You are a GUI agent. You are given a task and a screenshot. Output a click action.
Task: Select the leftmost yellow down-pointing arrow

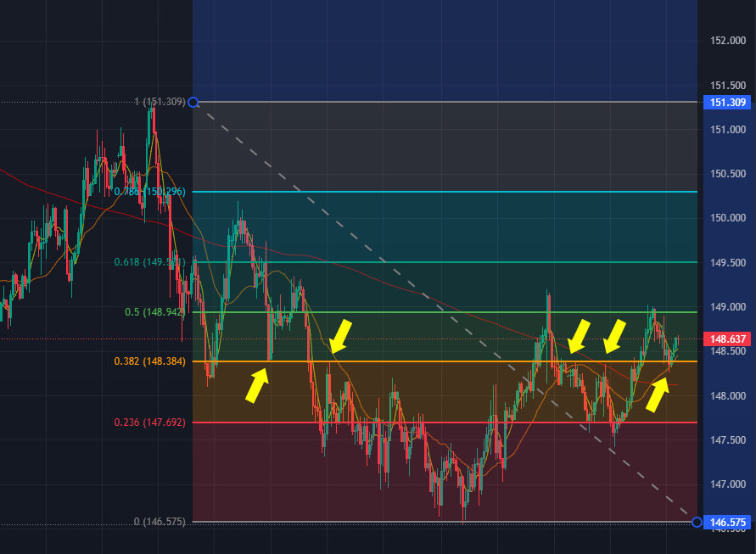click(x=340, y=335)
